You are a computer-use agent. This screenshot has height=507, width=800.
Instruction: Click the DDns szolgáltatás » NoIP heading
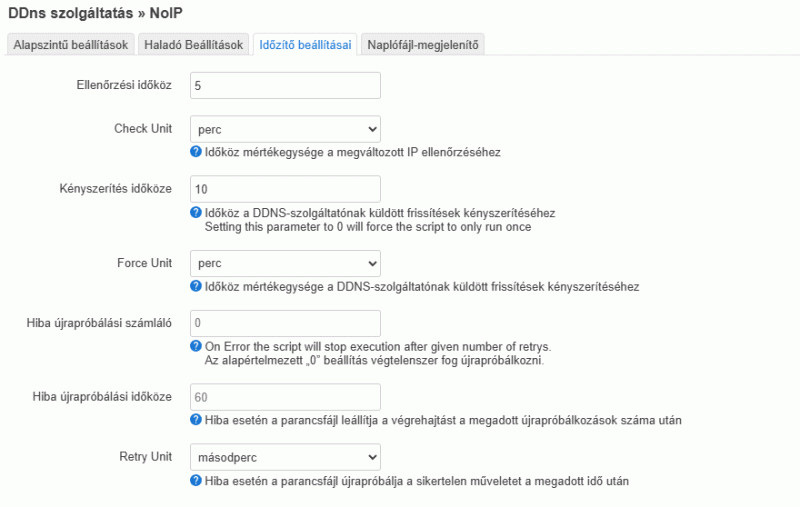[x=95, y=13]
